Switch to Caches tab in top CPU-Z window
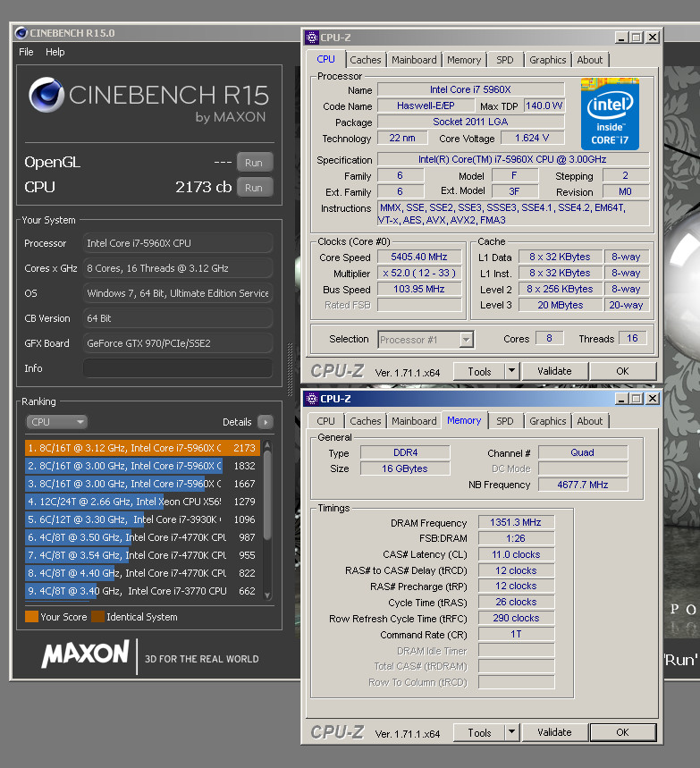The width and height of the screenshot is (700, 768). point(366,60)
